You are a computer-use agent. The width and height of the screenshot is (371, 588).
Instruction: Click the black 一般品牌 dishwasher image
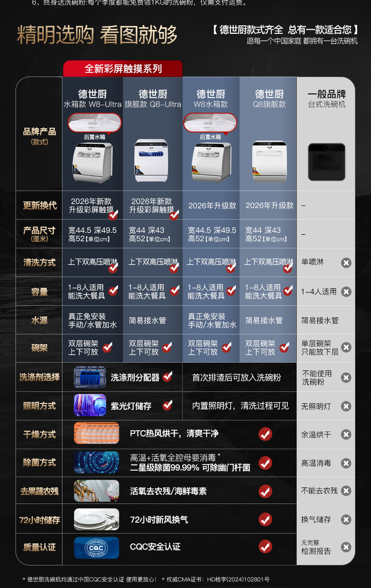click(326, 162)
